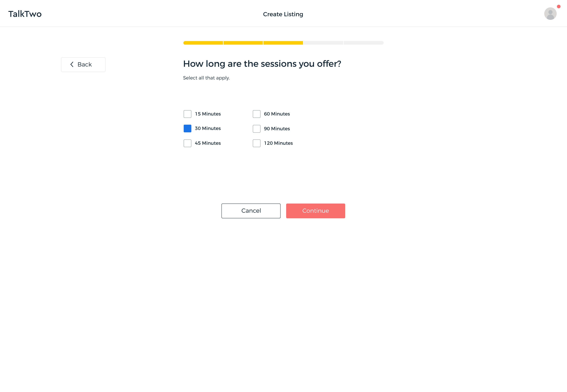Click the red notification dot
567x392 pixels.
click(558, 6)
